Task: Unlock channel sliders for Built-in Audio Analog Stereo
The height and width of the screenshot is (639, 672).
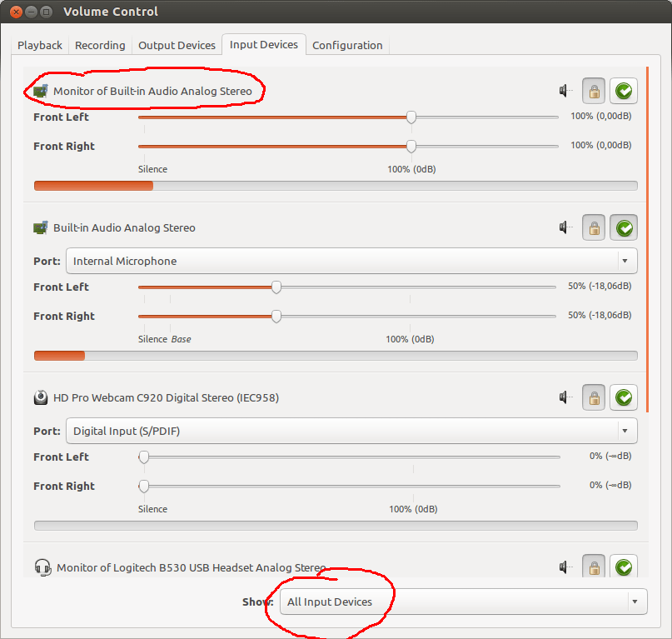Action: [x=593, y=227]
